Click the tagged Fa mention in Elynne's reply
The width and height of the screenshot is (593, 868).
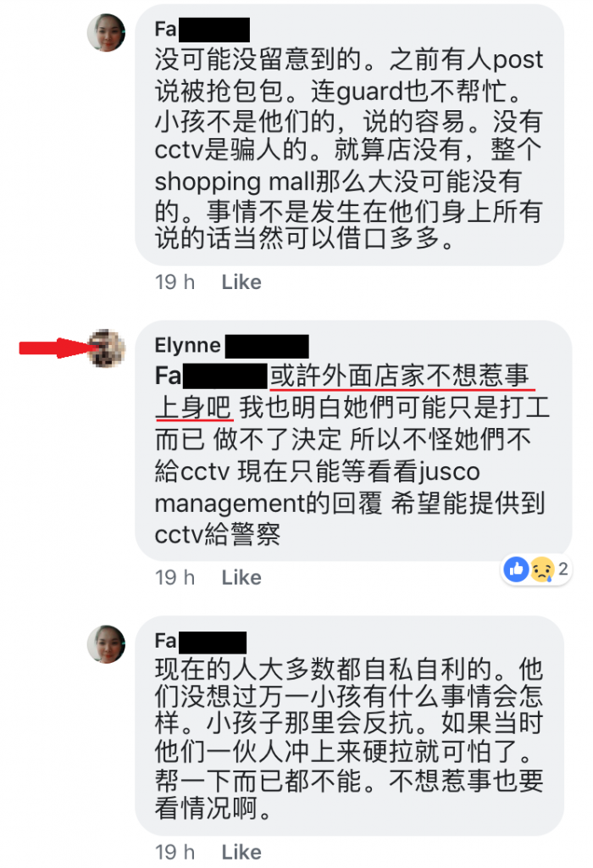211,376
